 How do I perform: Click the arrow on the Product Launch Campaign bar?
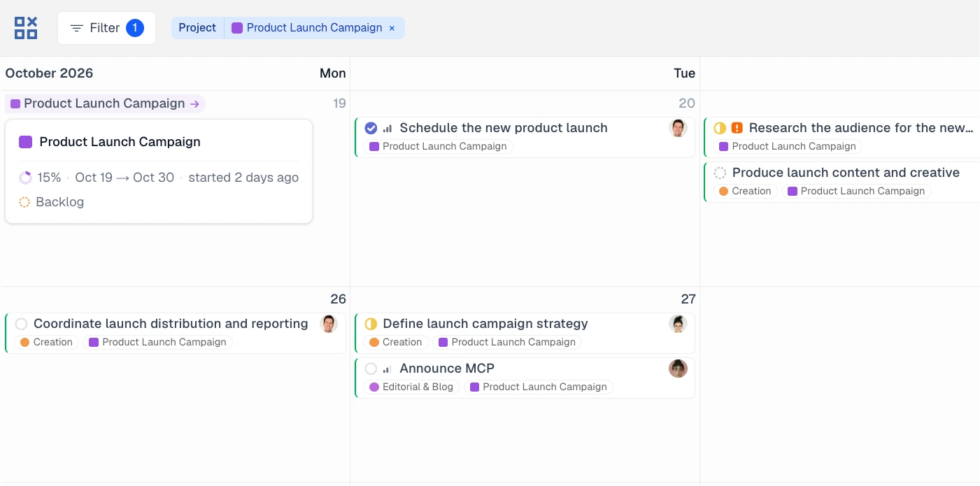[195, 104]
